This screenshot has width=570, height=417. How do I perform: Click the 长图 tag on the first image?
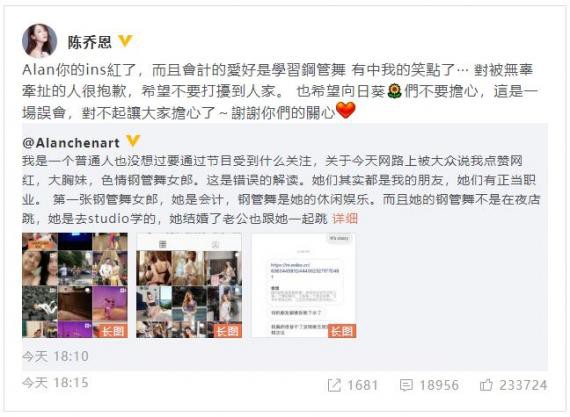[113, 331]
